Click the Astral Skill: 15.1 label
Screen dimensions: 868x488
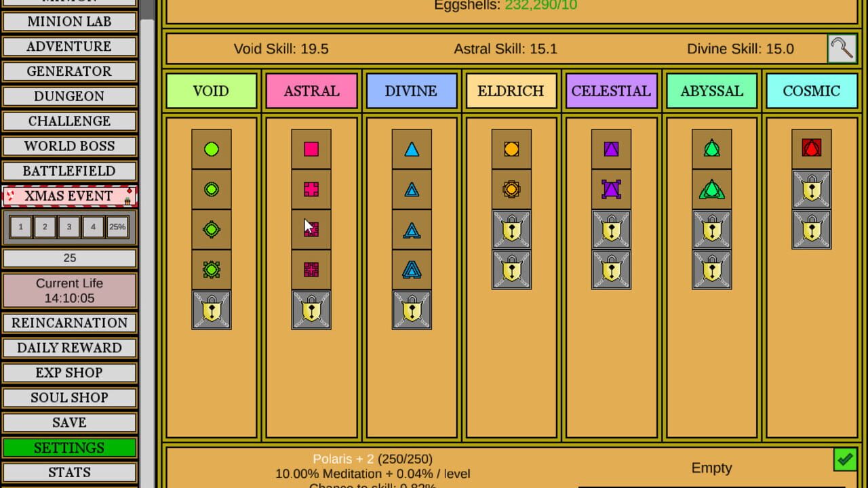505,49
